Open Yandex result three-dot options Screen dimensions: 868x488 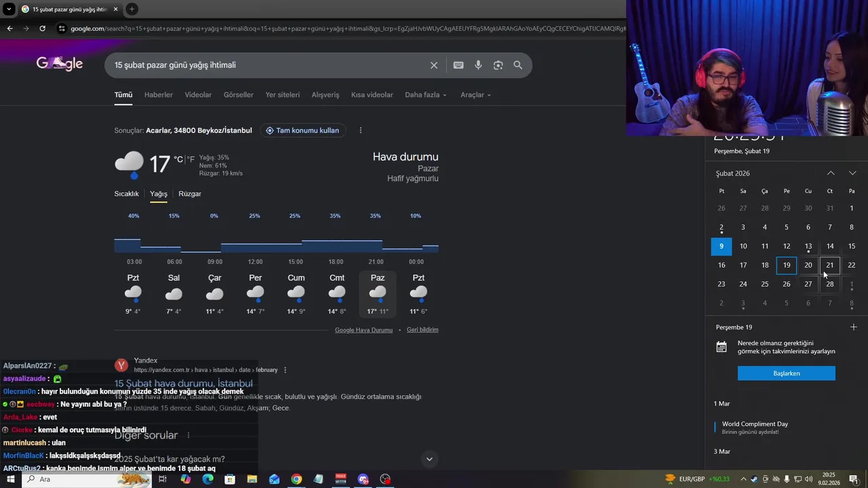(x=285, y=370)
